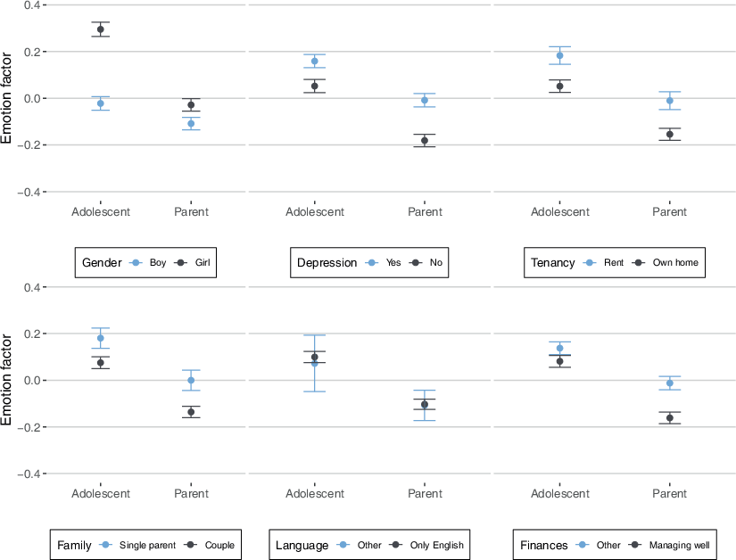This screenshot has height=560, width=736.
Task: Click the Own home parent data point
Action: (x=670, y=135)
